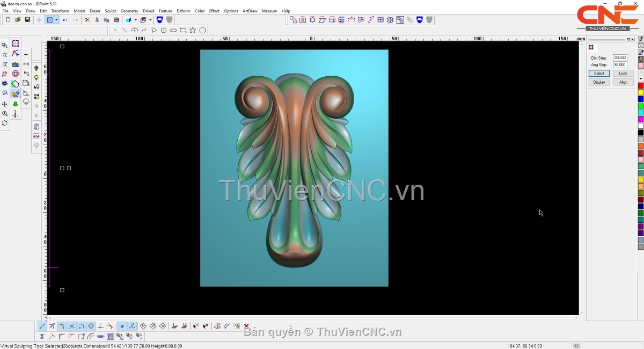Open dropdown beside the crossed square icon

tap(56, 20)
